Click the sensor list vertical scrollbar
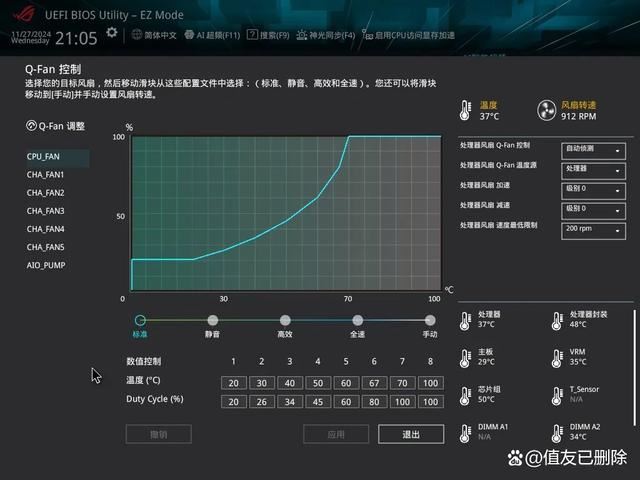The height and width of the screenshot is (480, 640). 634,367
